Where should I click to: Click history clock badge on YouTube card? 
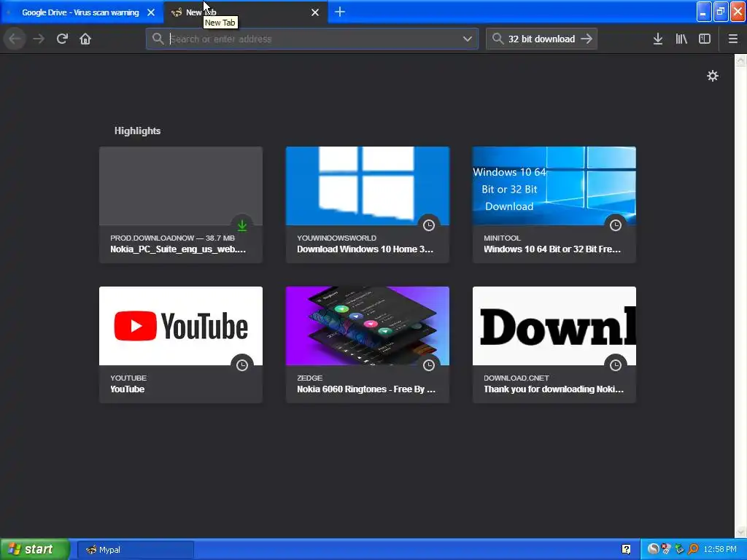click(242, 365)
